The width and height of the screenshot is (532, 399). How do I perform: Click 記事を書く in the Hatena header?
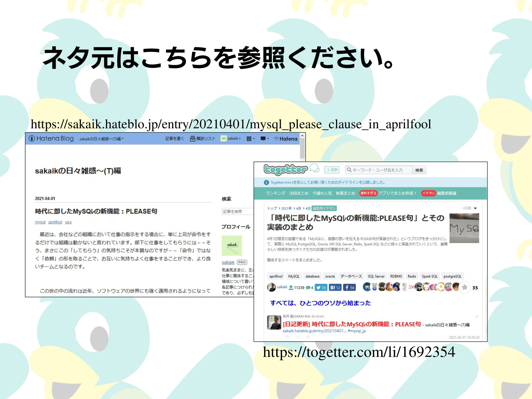tap(175, 139)
